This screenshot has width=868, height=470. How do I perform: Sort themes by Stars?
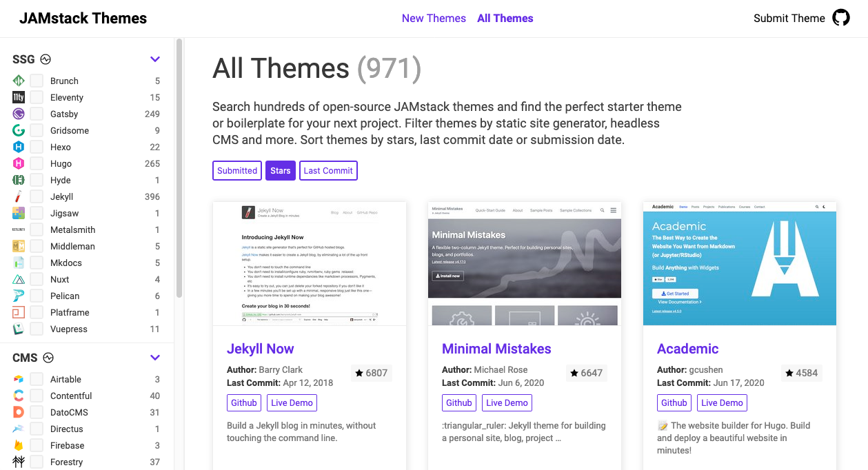(x=281, y=170)
